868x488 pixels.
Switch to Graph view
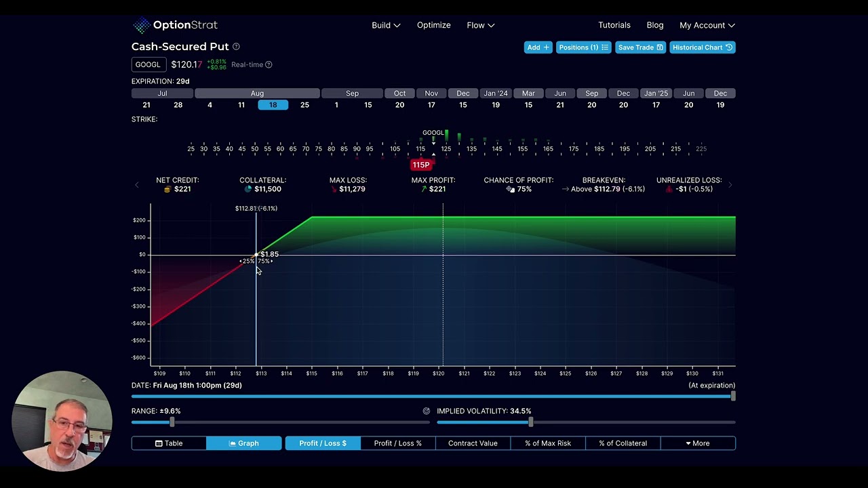(x=244, y=443)
